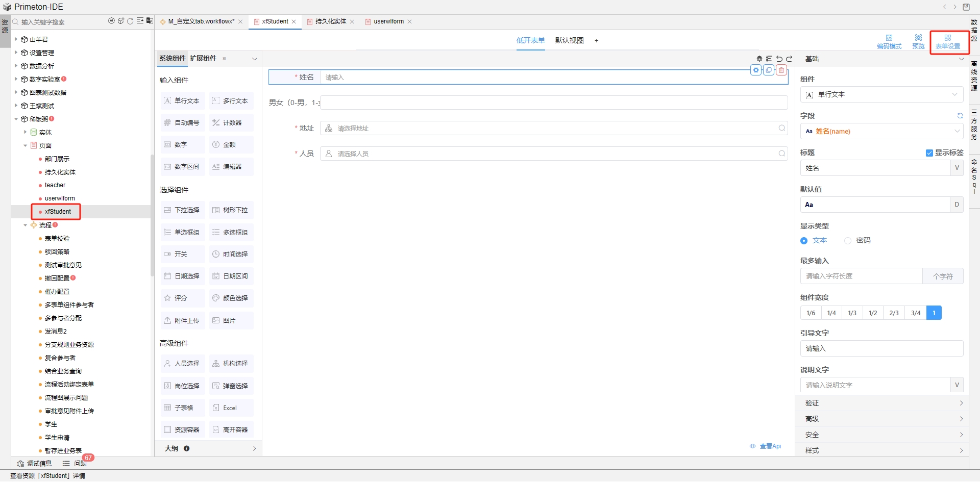Duplicate the 姓名 component via copy icon
The image size is (980, 482).
pyautogui.click(x=769, y=70)
